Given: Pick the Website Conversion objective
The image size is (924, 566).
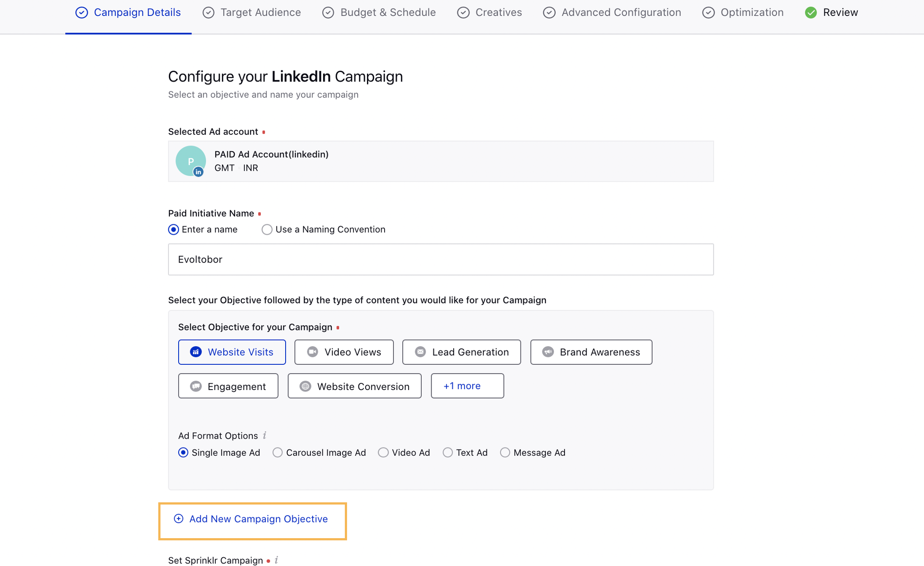Looking at the screenshot, I should click(355, 386).
